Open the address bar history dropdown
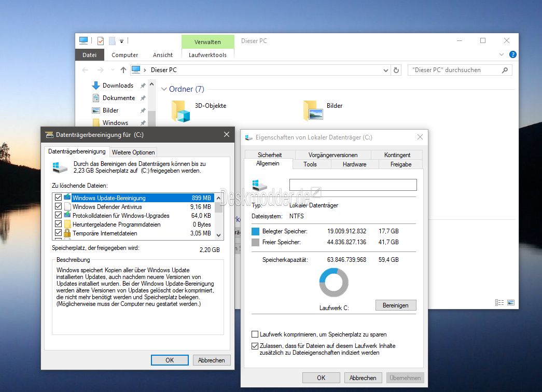Viewport: 542px width, 392px height. click(386, 70)
